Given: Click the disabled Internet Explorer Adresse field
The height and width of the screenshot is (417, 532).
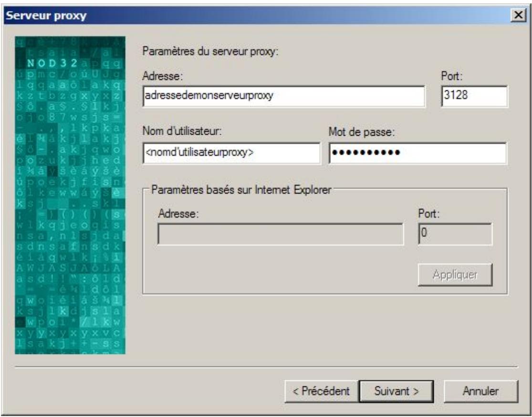Looking at the screenshot, I should click(281, 234).
